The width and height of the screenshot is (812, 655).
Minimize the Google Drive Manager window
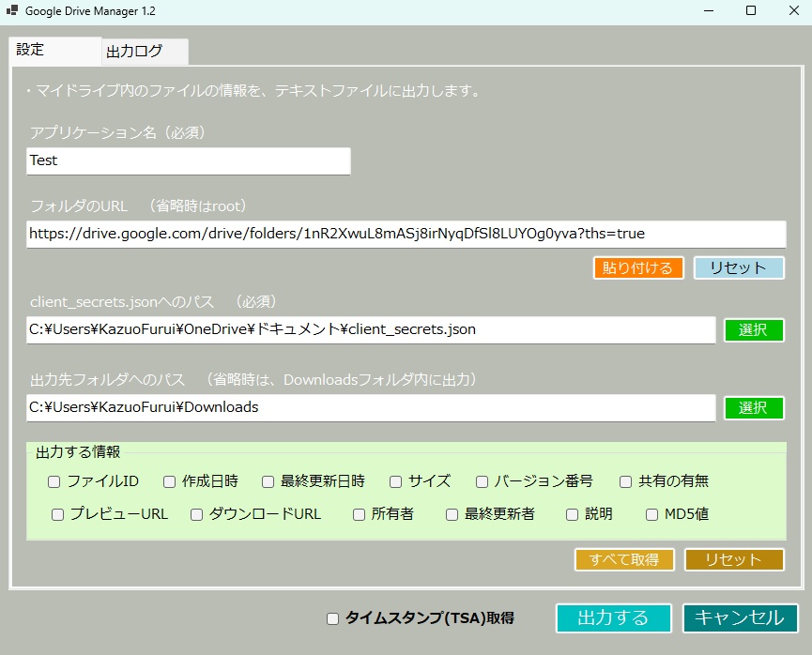coord(709,11)
